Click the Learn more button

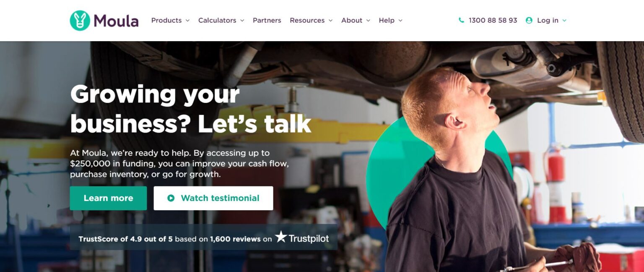[108, 198]
